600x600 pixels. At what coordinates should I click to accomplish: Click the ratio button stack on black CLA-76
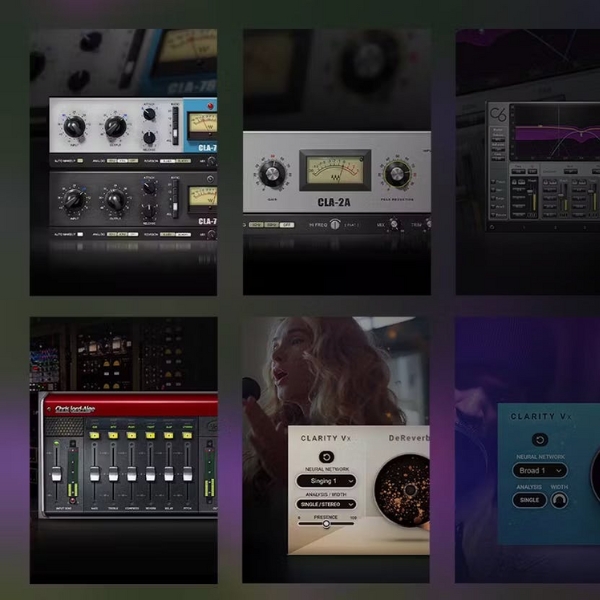(x=175, y=199)
